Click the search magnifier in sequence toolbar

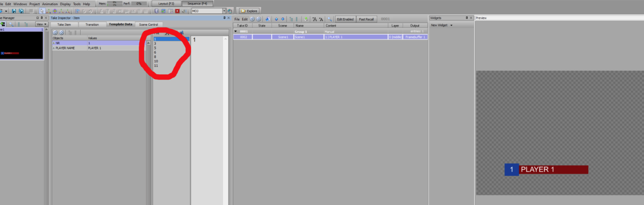(330, 19)
